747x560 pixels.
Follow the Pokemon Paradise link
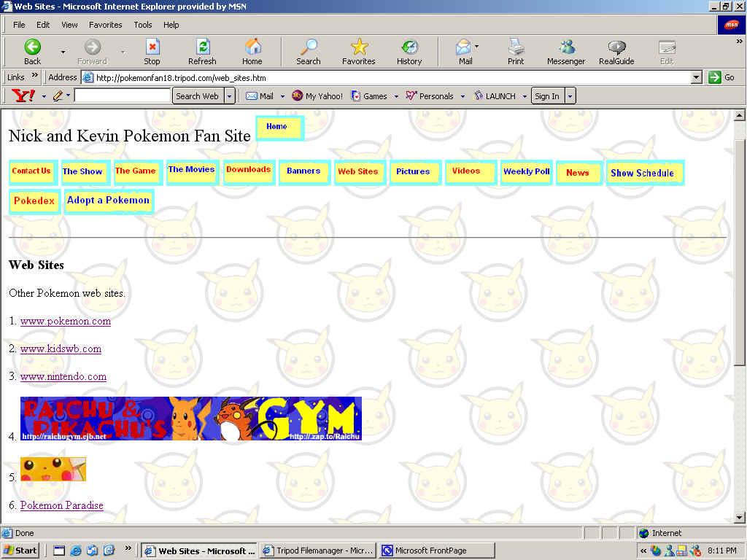[62, 505]
